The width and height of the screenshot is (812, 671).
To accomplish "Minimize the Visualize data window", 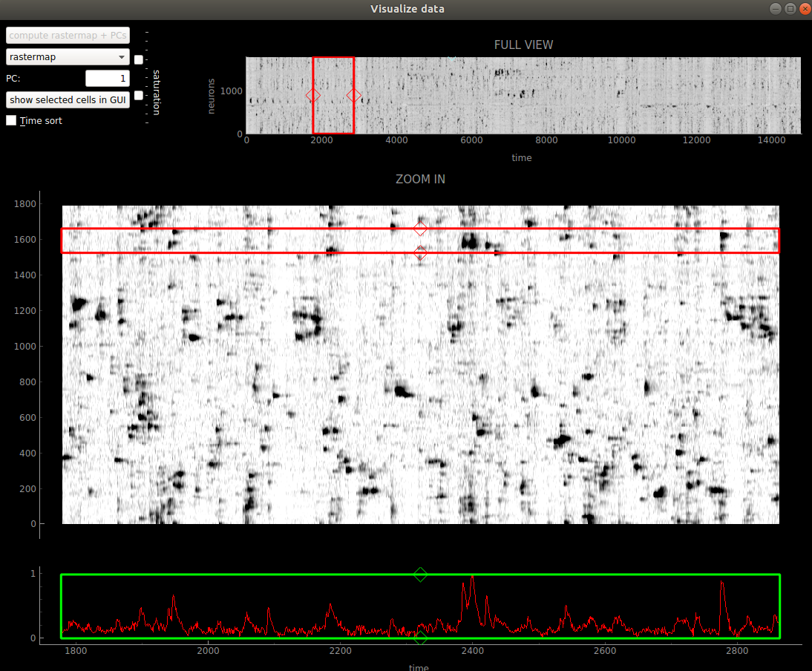I will coord(775,9).
